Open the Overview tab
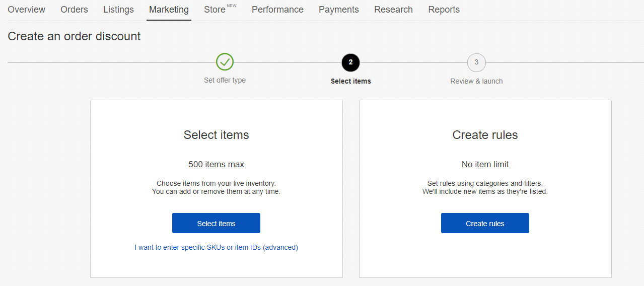 click(x=27, y=10)
